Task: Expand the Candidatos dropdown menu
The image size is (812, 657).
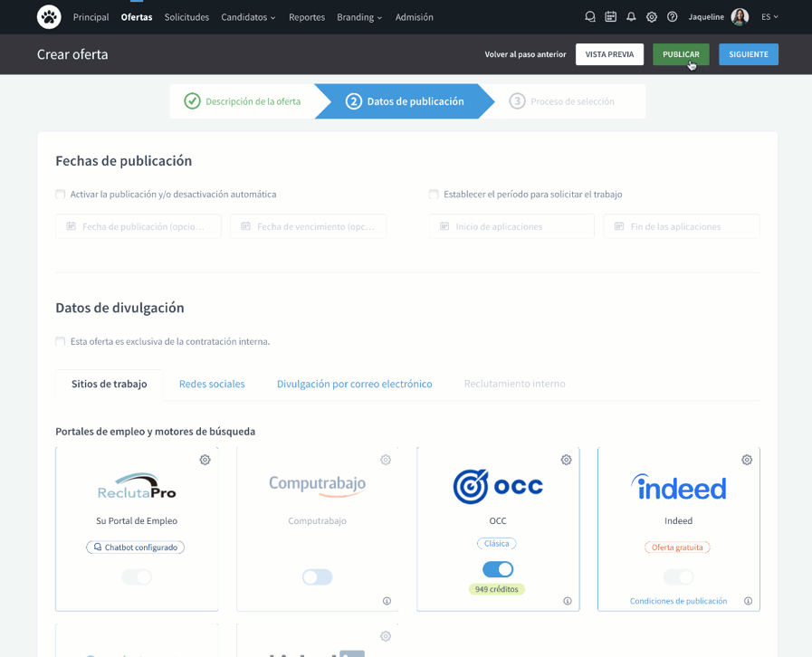Action: coord(248,17)
